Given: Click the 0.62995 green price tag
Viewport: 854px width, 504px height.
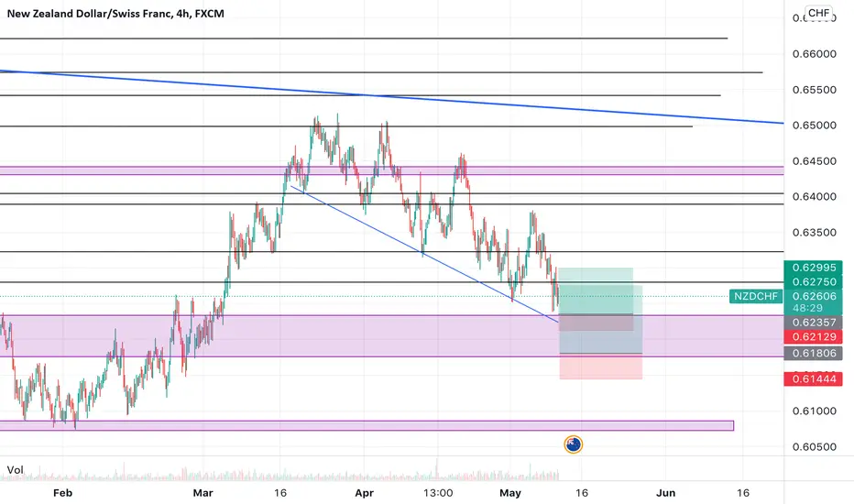Looking at the screenshot, I should point(814,268).
